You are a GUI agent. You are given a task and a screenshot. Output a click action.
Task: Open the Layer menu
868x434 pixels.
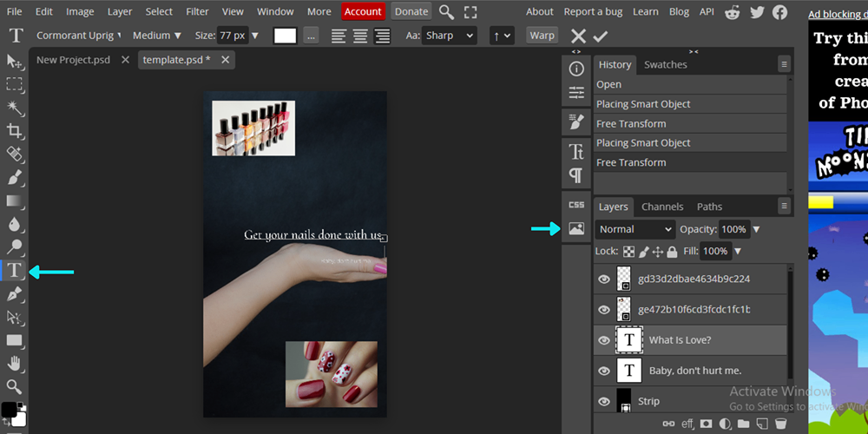pos(120,11)
